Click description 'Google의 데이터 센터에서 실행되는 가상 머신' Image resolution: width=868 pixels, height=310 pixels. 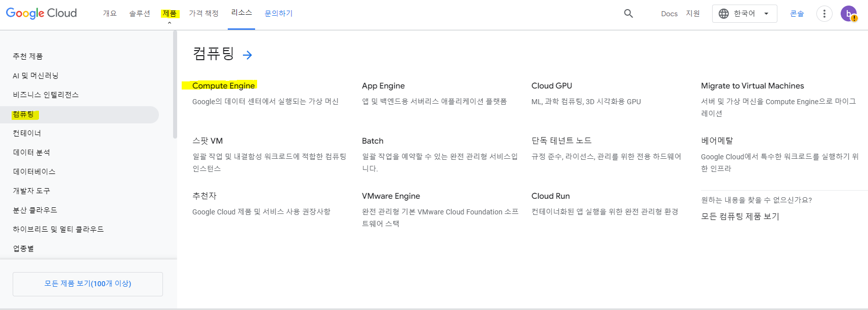(x=265, y=102)
